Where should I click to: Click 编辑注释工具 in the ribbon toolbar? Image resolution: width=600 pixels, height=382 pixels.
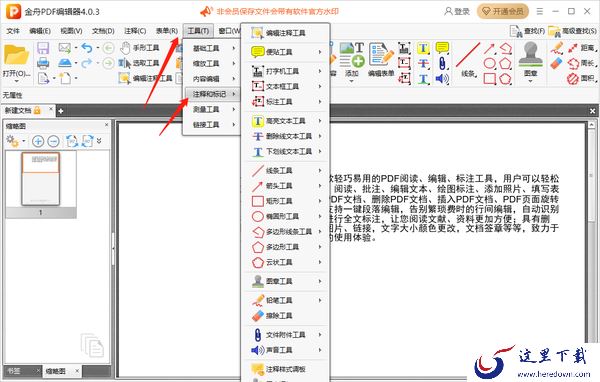pyautogui.click(x=145, y=78)
